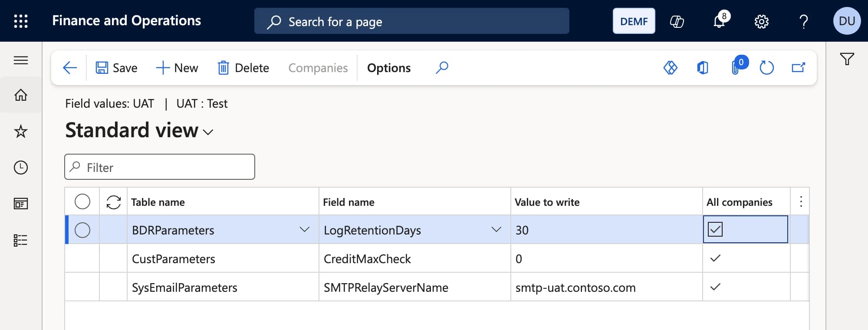Select the CustParameters cell
Image resolution: width=868 pixels, height=330 pixels.
[x=223, y=258]
